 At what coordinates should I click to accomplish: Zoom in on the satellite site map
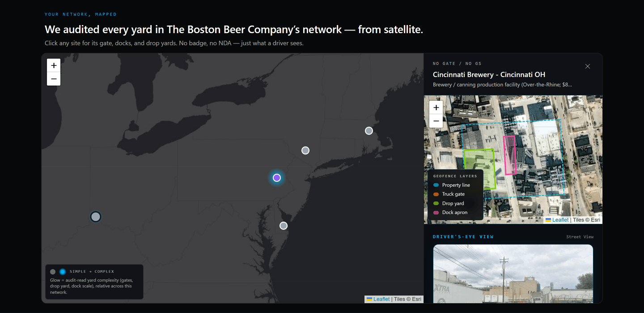[x=436, y=107]
